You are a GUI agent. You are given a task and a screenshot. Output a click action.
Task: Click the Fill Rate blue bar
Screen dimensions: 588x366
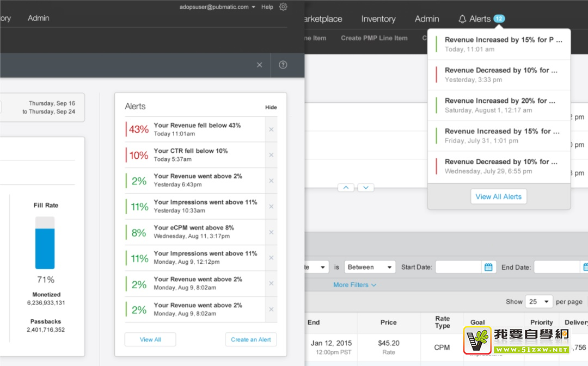pos(45,248)
